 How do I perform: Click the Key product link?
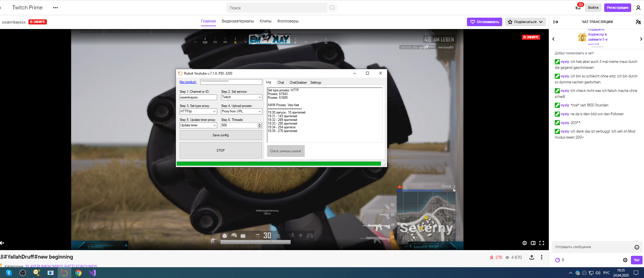[x=188, y=82]
